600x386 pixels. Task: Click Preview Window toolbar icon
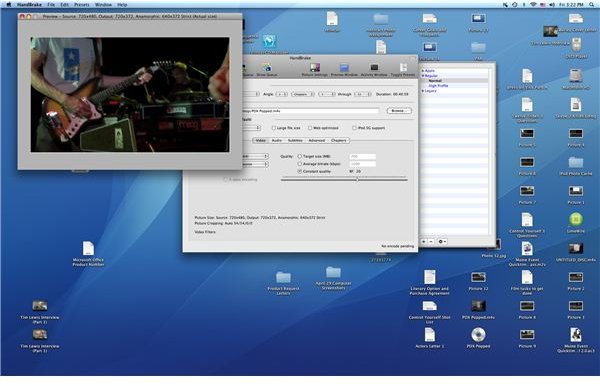click(344, 70)
